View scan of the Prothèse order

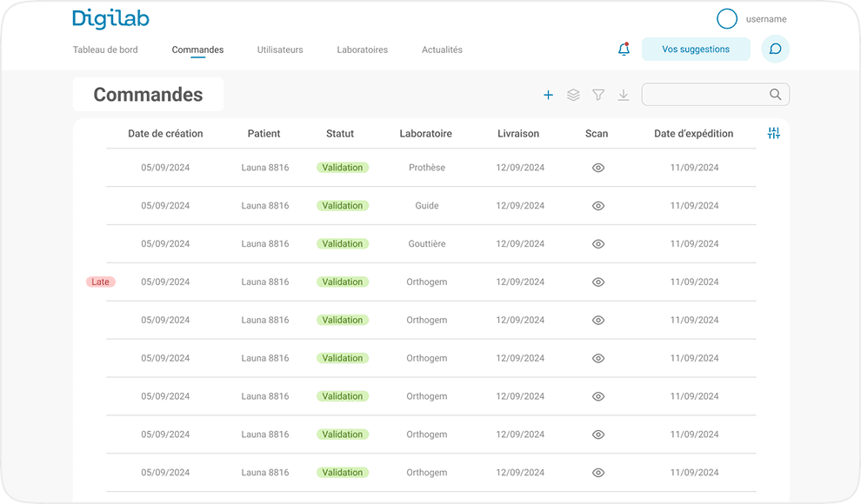coord(597,168)
